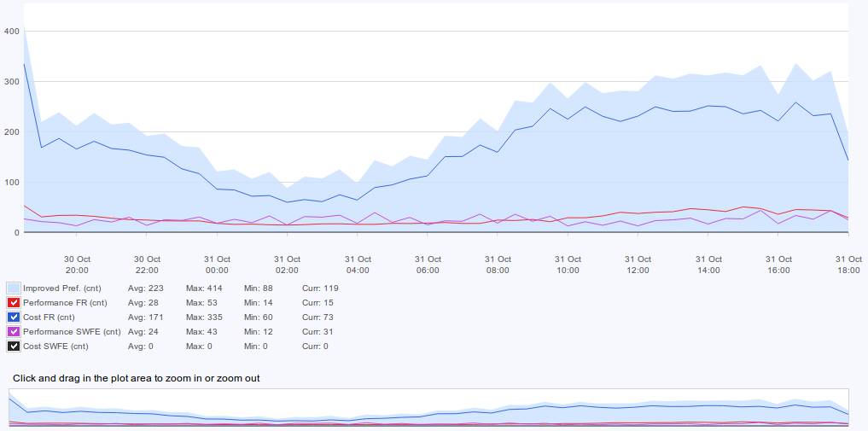Click the 300 y-axis label

click(x=14, y=81)
